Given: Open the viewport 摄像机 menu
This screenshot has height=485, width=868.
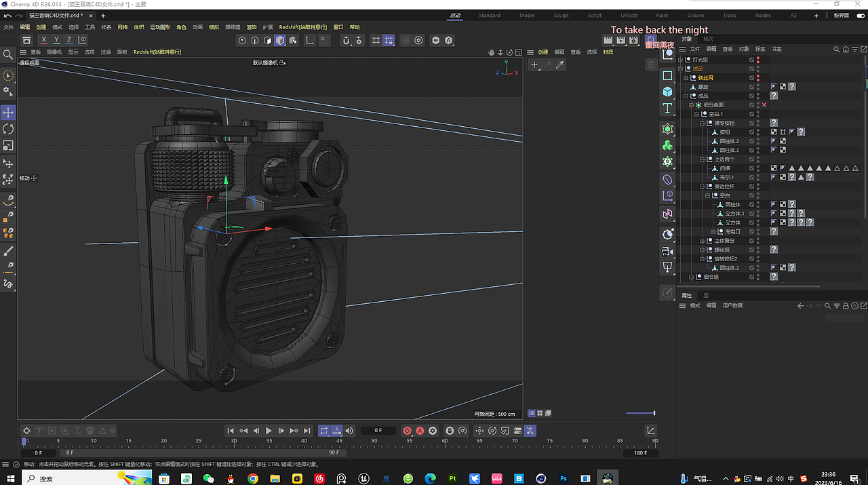Looking at the screenshot, I should tap(54, 52).
